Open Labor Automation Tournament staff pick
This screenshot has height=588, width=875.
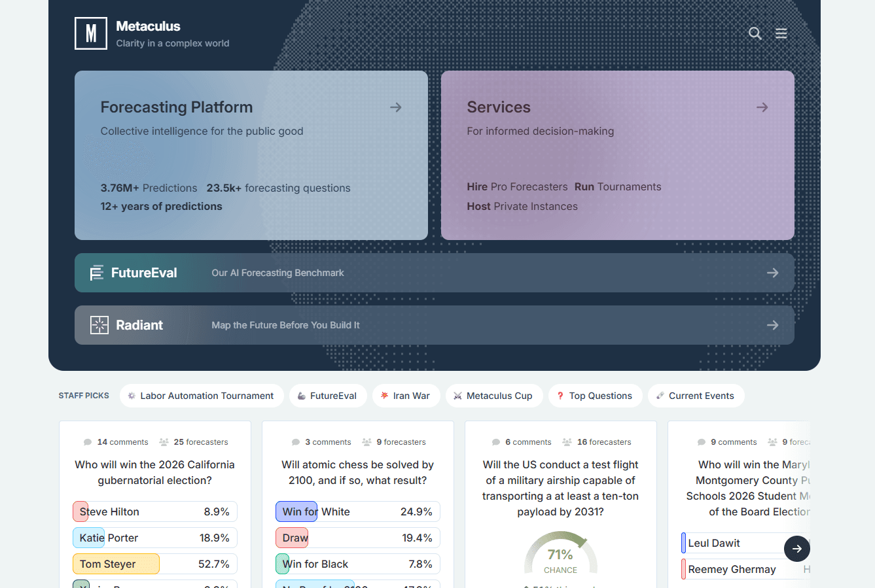coord(202,396)
